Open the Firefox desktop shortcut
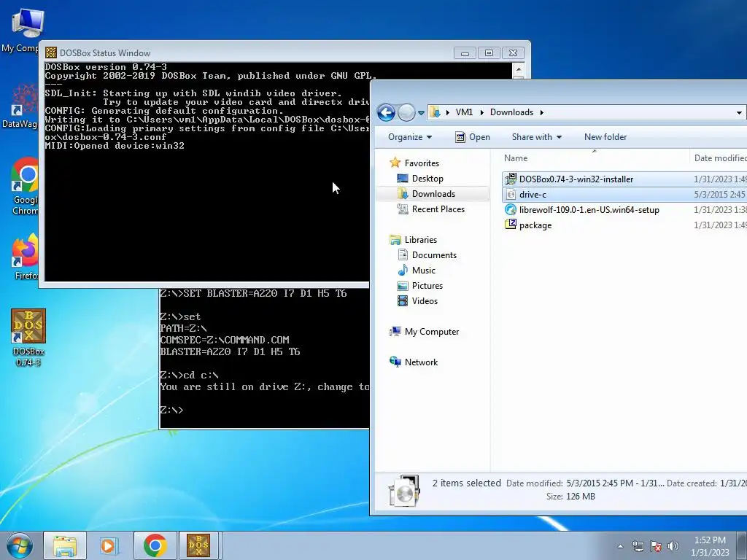This screenshot has width=747, height=560. [x=24, y=257]
